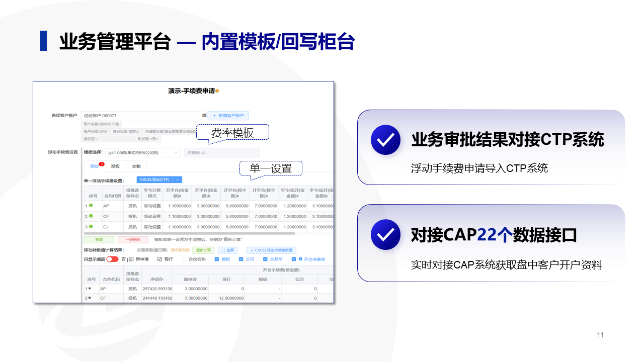Click the green info icon on row 2 CF
Image resolution: width=644 pixels, height=362 pixels.
tap(91, 216)
